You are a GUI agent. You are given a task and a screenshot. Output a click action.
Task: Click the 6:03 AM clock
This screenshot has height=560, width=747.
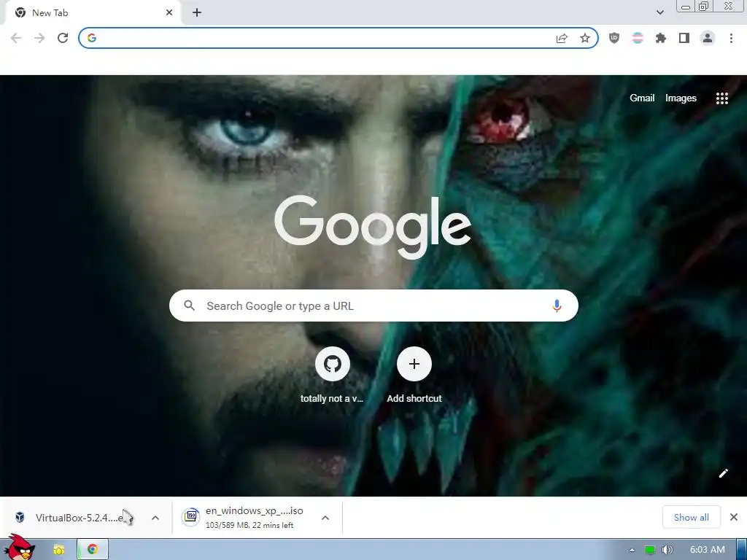(x=708, y=550)
